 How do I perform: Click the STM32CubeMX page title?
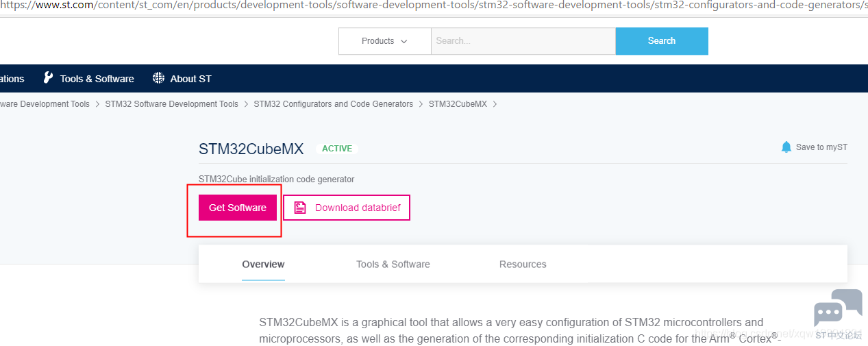(251, 149)
